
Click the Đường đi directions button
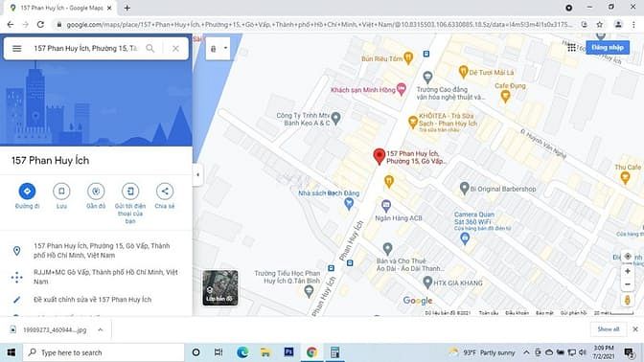(x=27, y=192)
